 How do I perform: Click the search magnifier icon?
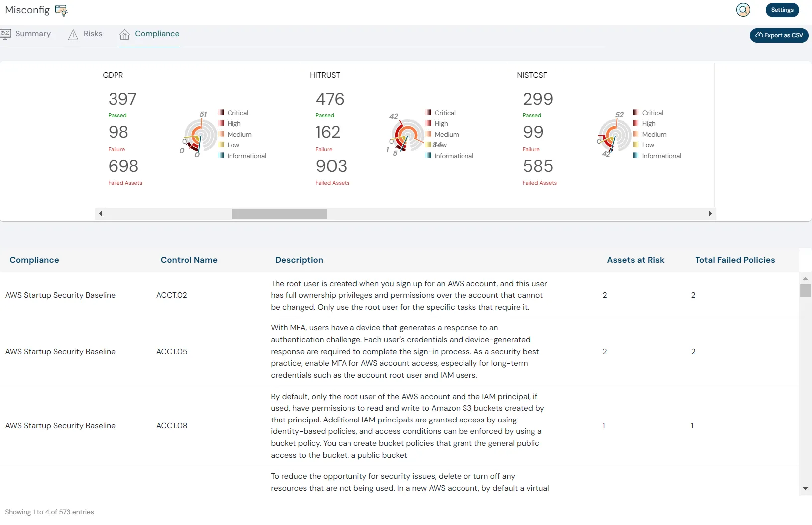(x=742, y=10)
